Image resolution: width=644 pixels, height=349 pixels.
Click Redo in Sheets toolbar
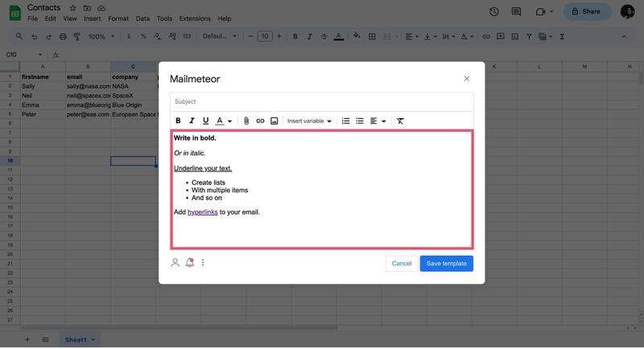[x=48, y=36]
